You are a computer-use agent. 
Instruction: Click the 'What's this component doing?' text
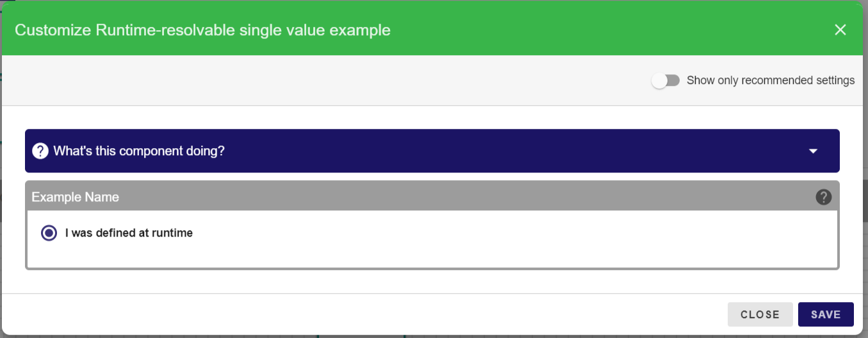click(x=139, y=151)
